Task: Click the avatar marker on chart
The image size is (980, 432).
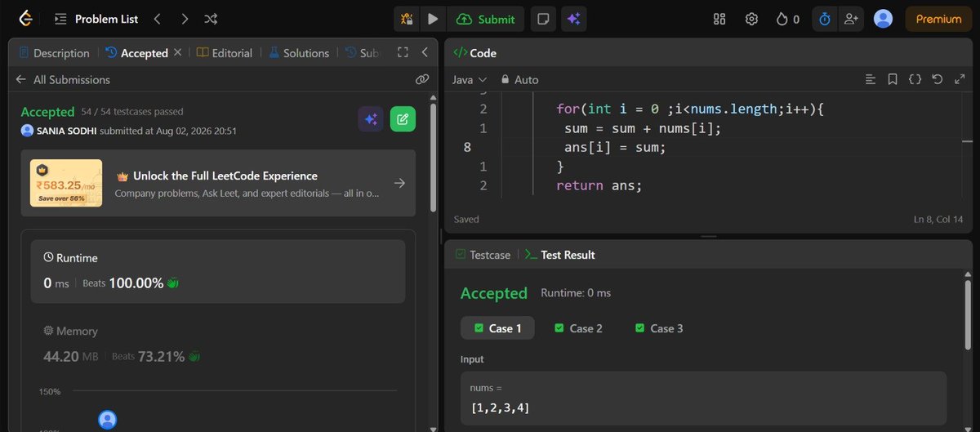Action: (x=107, y=420)
